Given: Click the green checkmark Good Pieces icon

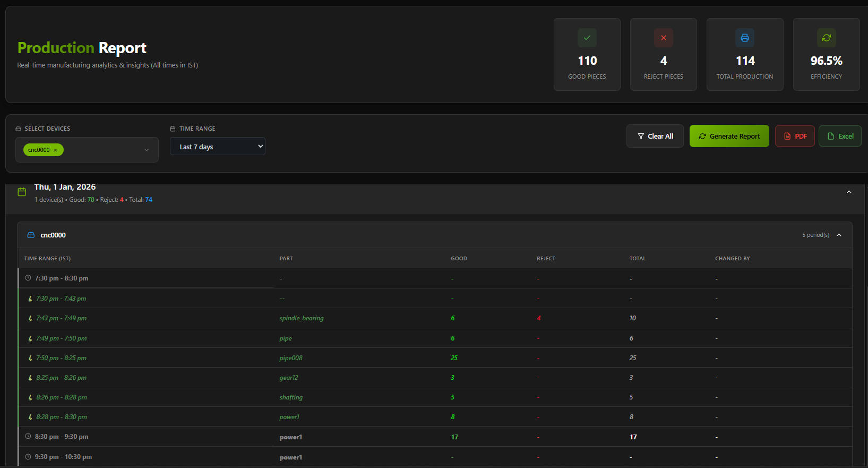Looking at the screenshot, I should click(x=587, y=38).
